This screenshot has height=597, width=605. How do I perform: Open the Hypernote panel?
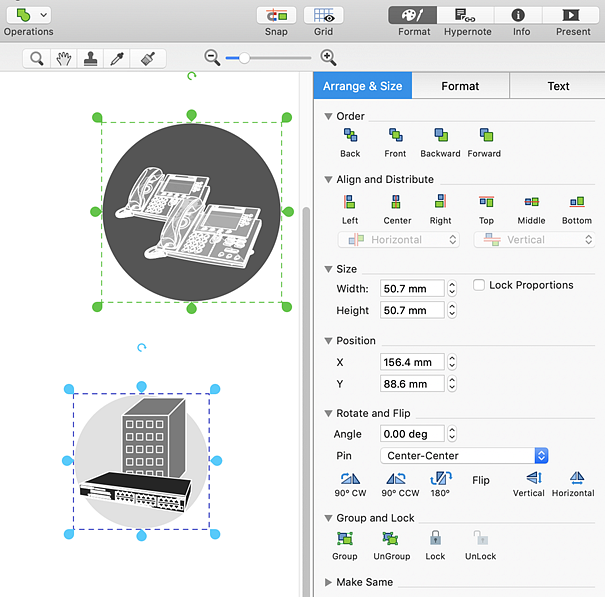pos(465,16)
